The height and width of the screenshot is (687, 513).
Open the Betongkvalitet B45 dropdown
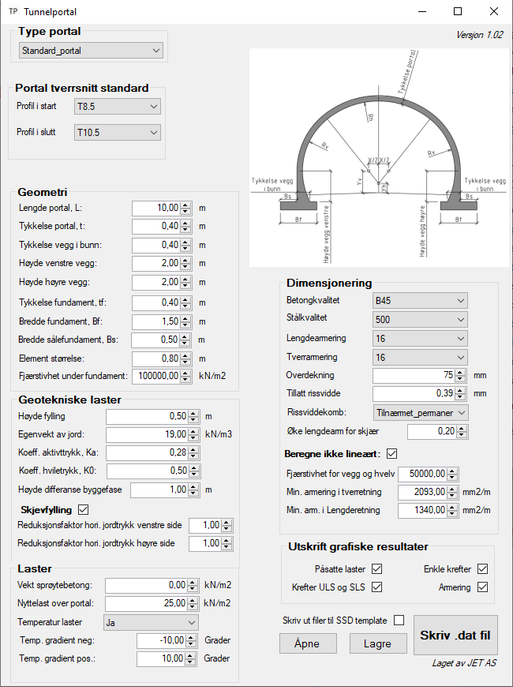pos(420,301)
